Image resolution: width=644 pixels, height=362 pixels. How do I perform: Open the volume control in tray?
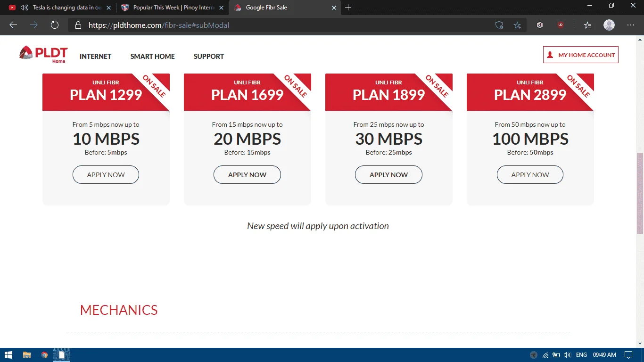[567, 355]
